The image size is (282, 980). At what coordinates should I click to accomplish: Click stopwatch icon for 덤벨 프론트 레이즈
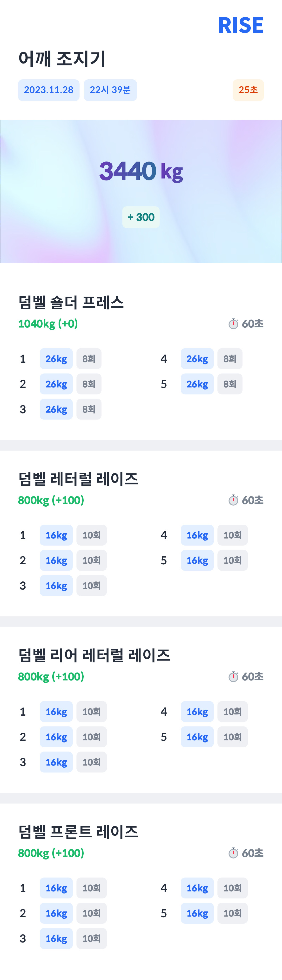(x=233, y=853)
